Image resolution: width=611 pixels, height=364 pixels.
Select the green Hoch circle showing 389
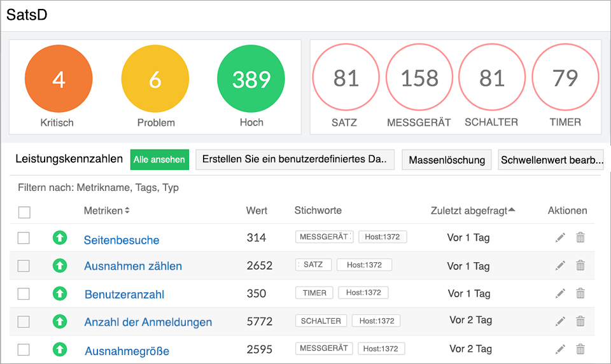251,79
